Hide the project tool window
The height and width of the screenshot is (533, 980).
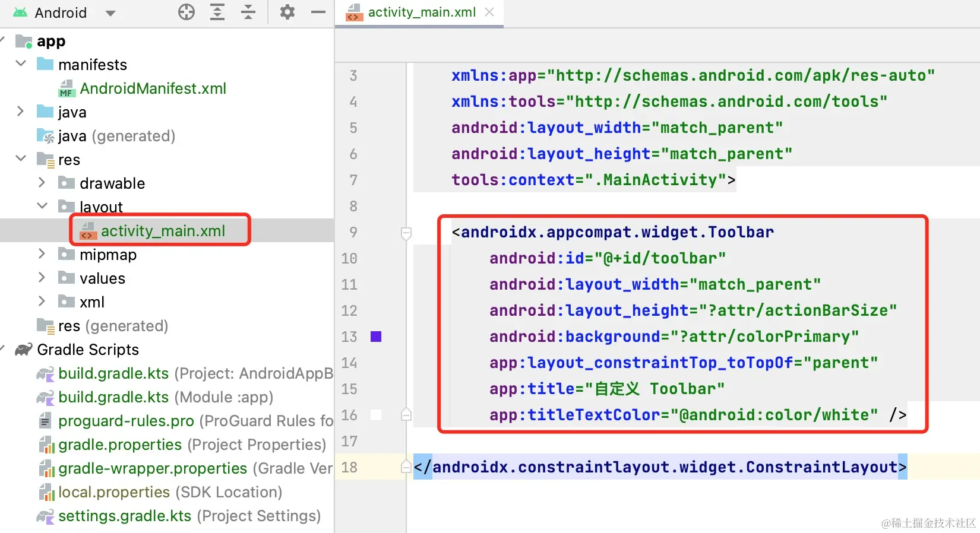[318, 12]
